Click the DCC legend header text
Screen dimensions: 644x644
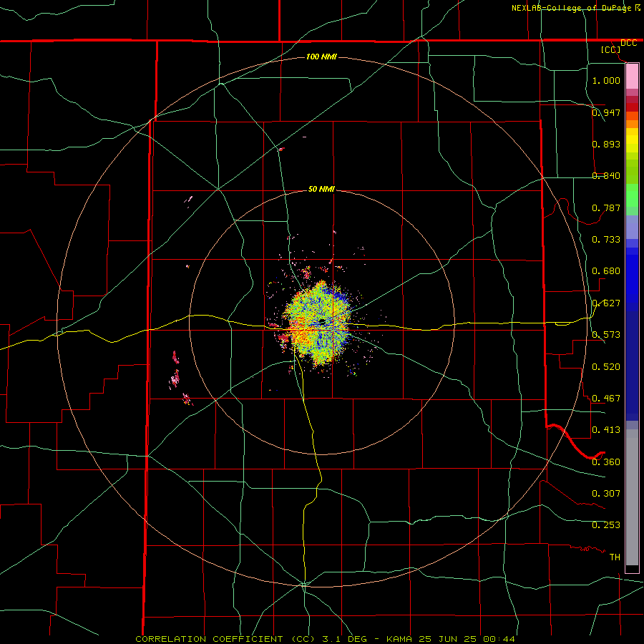click(x=628, y=43)
